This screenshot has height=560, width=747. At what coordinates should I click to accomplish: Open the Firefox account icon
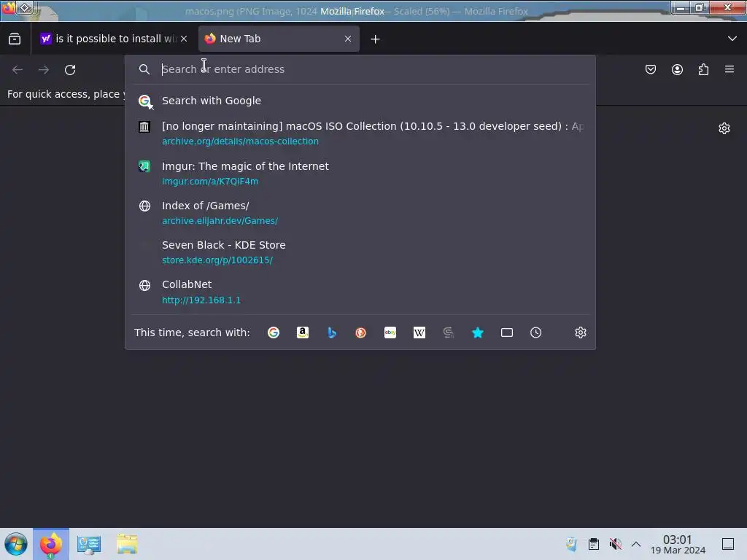tap(677, 69)
